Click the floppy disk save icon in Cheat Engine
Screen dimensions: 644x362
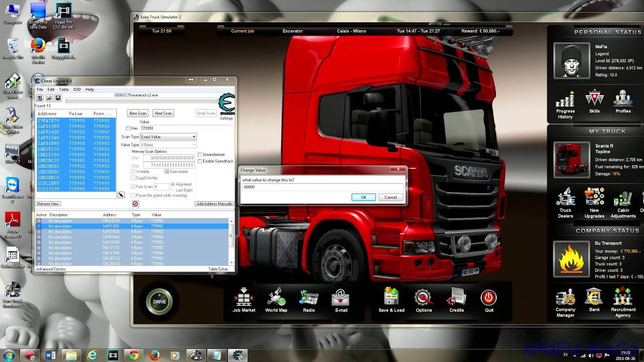(58, 98)
